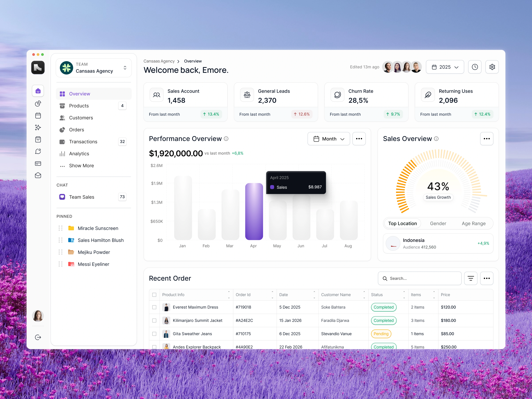This screenshot has width=532, height=399.
Task: Open Transactions in the sidebar menu
Action: tap(83, 142)
